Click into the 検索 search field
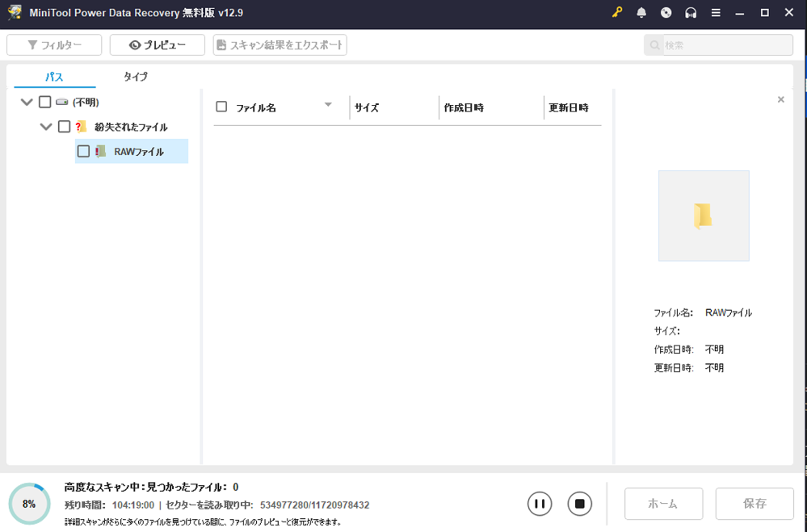 coord(718,45)
